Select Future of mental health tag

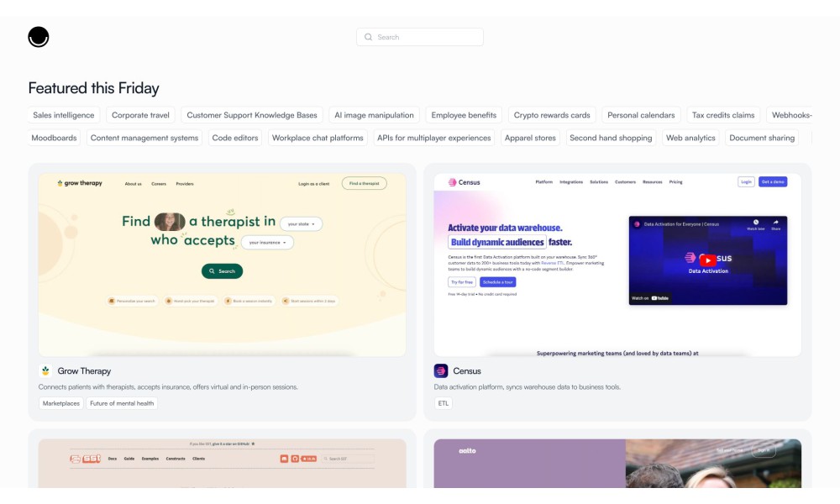[x=122, y=403]
